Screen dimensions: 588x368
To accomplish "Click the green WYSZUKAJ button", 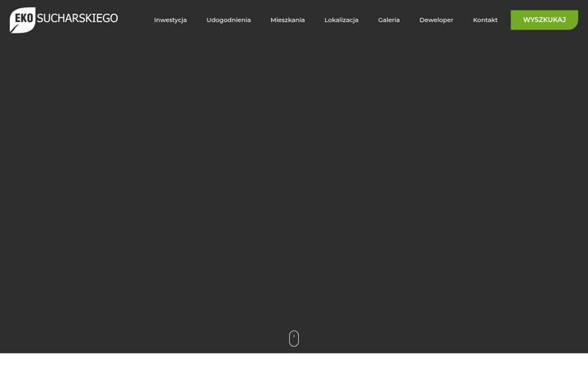I will (544, 20).
